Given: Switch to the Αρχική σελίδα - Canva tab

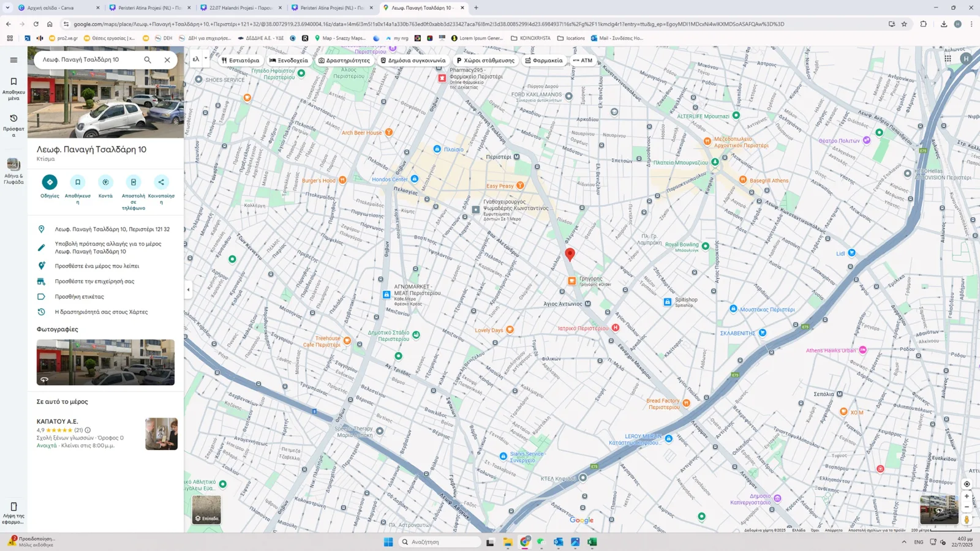Looking at the screenshot, I should pos(58,8).
